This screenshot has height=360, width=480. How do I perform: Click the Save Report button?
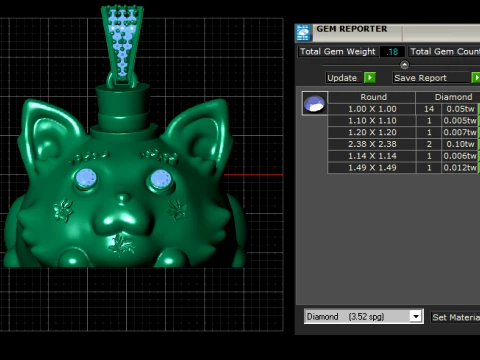(431, 78)
